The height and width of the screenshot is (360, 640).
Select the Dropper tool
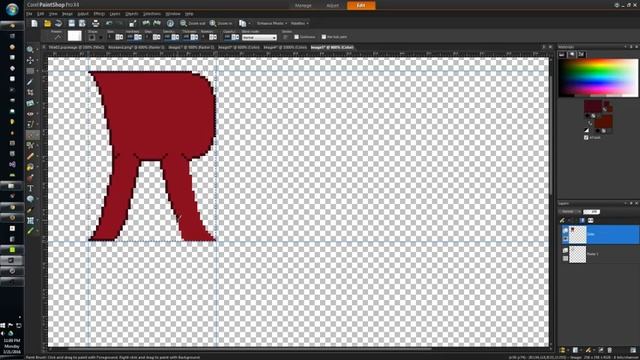pos(30,82)
